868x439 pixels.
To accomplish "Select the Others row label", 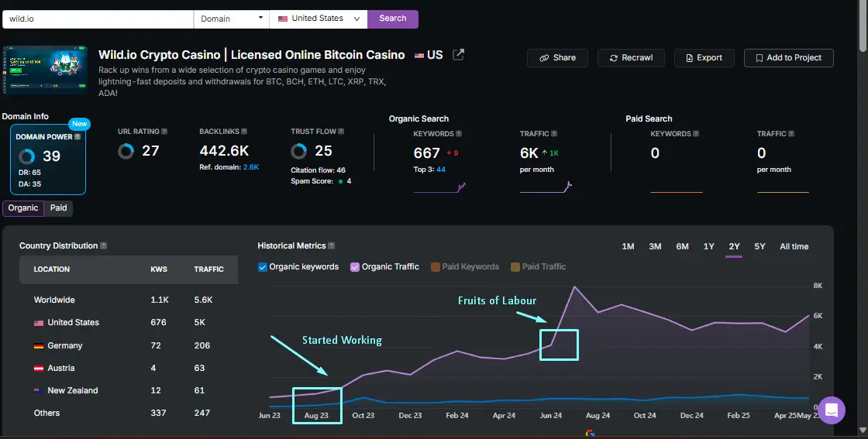I will 46,413.
